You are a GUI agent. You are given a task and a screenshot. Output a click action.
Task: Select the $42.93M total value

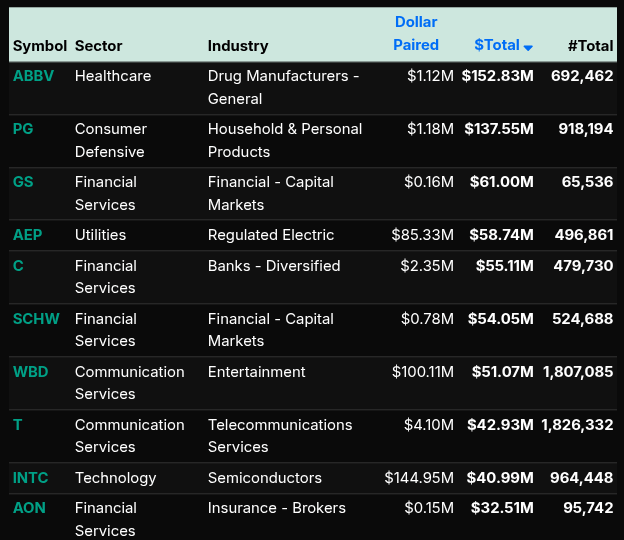tap(500, 425)
